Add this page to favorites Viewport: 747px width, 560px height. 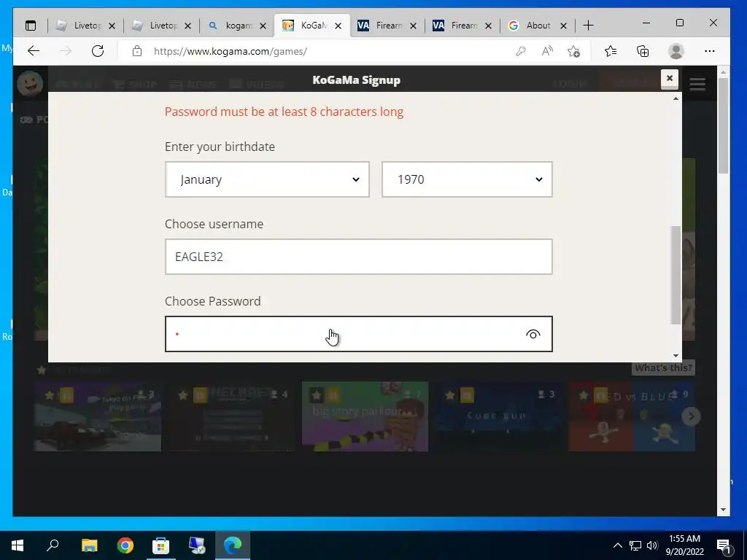[574, 51]
